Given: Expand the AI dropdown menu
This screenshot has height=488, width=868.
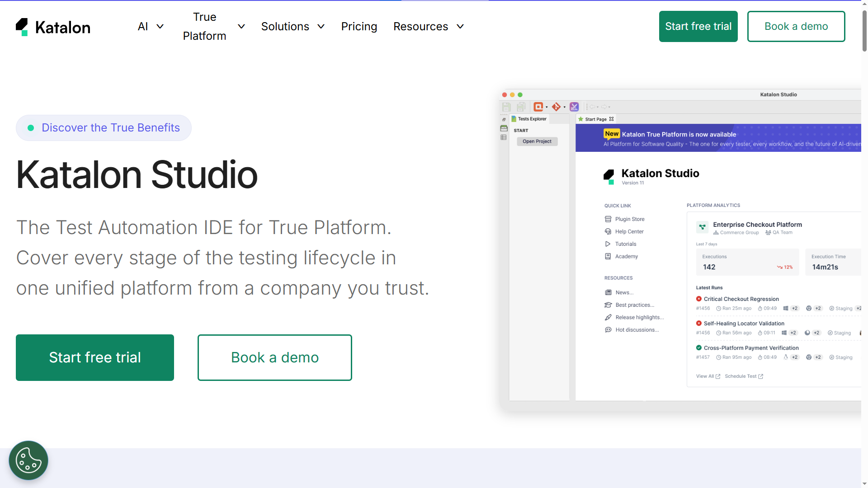Looking at the screenshot, I should [x=151, y=27].
